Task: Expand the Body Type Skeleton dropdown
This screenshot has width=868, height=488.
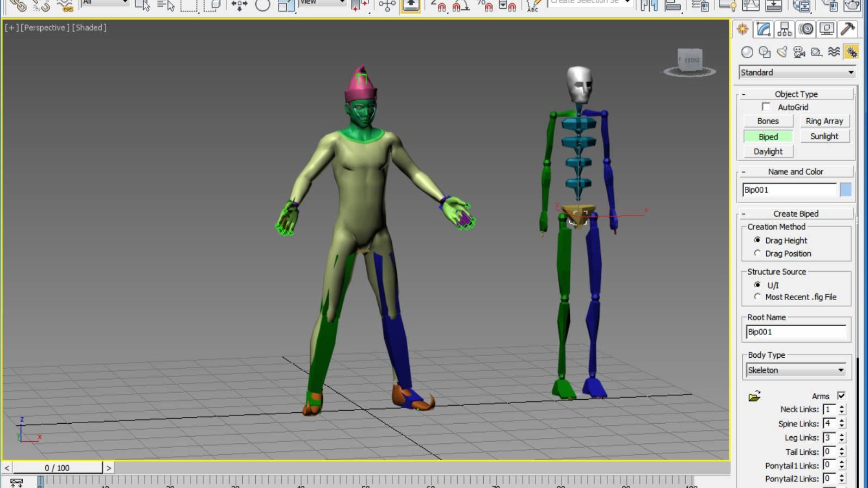Action: point(796,370)
